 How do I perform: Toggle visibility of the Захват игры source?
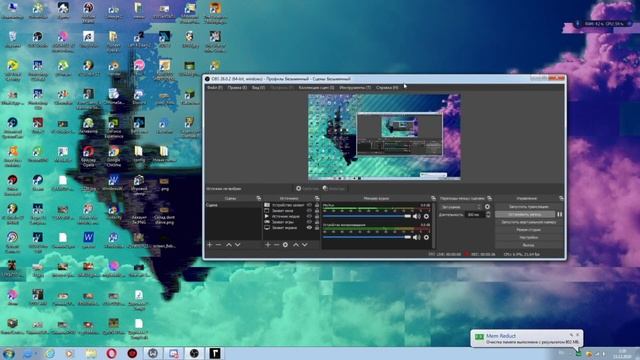click(309, 222)
